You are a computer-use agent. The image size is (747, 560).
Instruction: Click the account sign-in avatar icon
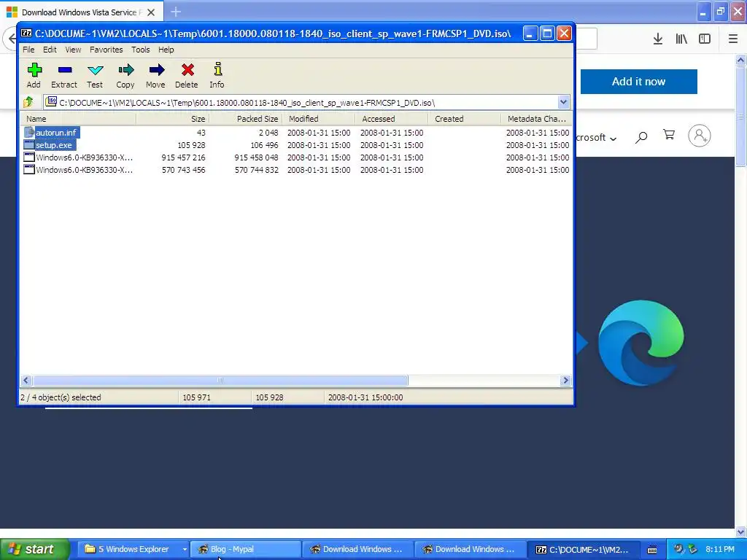click(x=700, y=136)
